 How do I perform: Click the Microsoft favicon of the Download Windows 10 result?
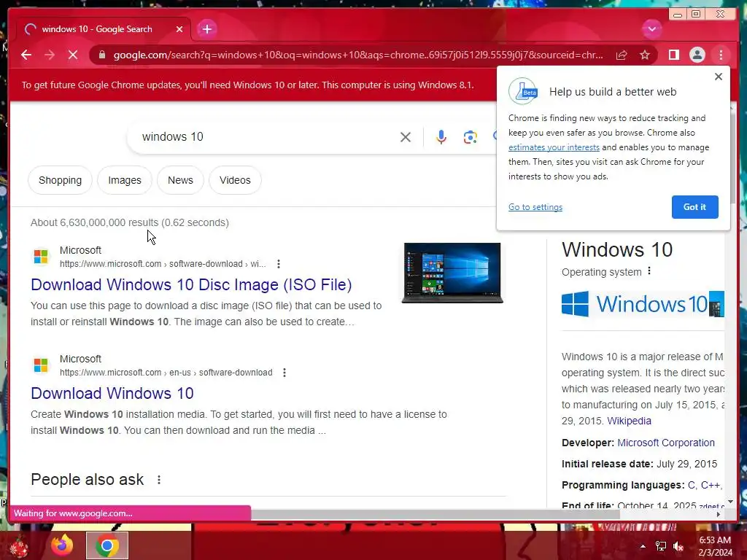pos(41,365)
